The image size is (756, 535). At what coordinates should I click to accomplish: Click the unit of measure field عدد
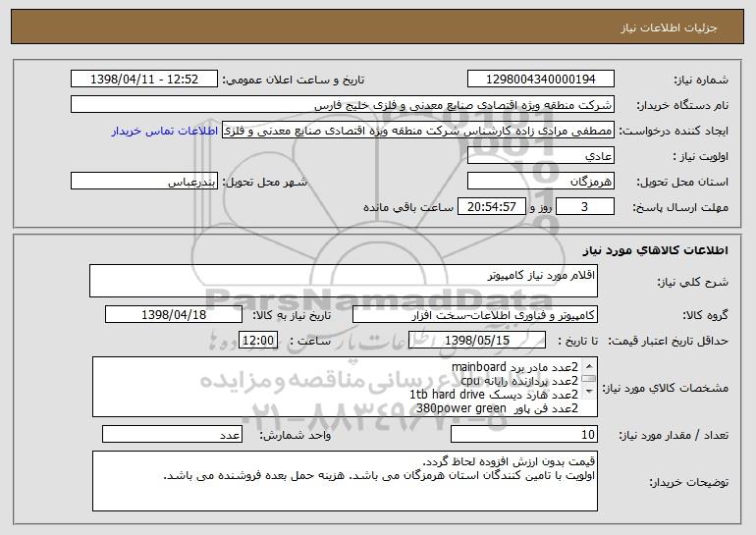pyautogui.click(x=172, y=434)
